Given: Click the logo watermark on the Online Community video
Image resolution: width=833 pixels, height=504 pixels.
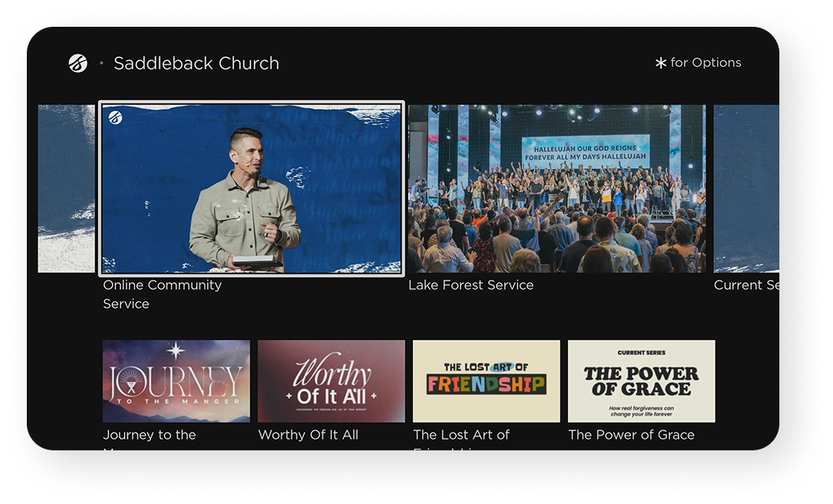Looking at the screenshot, I should click(115, 118).
